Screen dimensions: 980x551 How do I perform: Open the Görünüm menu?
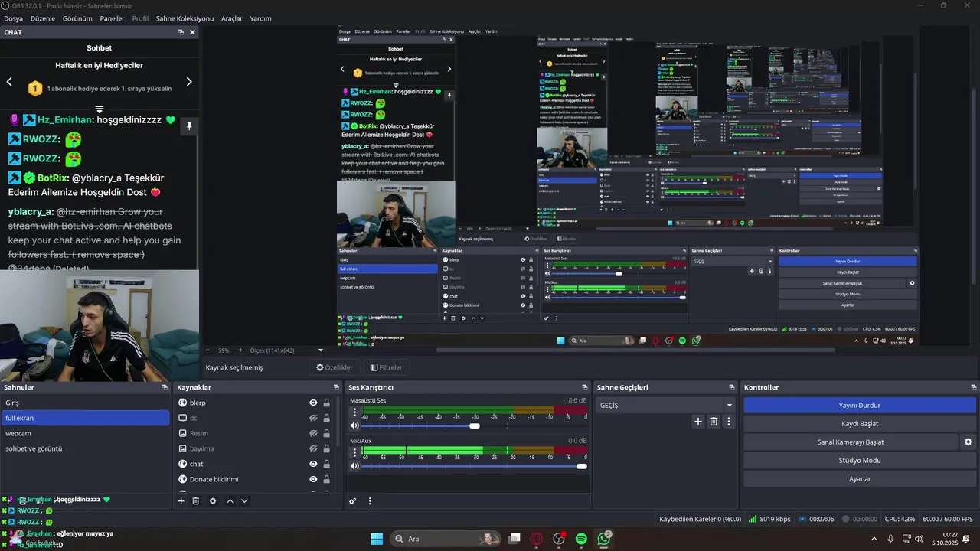coord(77,18)
